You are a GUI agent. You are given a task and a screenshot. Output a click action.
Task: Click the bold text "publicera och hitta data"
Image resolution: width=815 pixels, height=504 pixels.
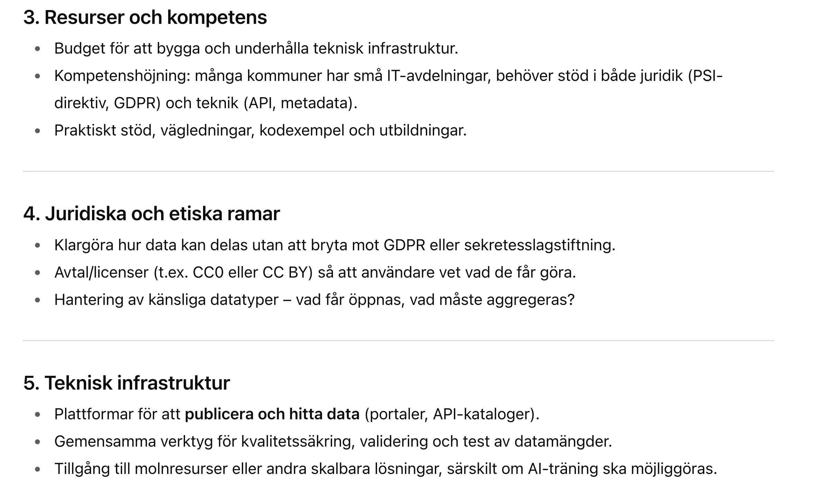click(272, 414)
